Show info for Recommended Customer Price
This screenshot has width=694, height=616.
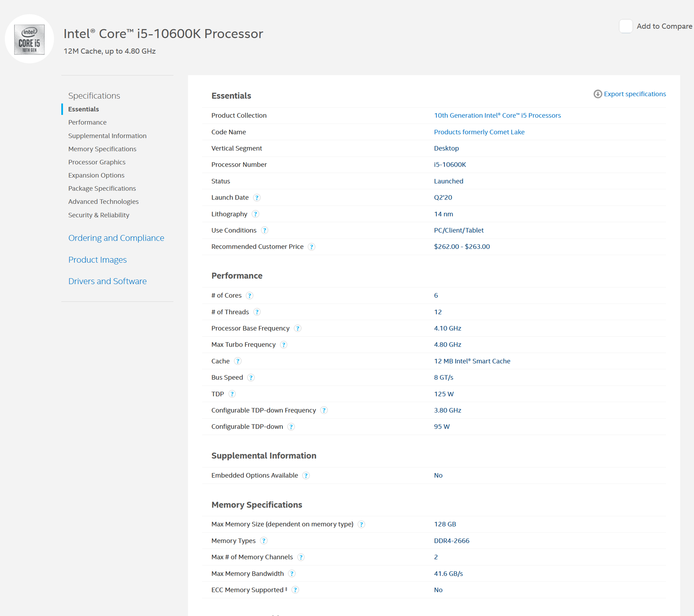[311, 247]
